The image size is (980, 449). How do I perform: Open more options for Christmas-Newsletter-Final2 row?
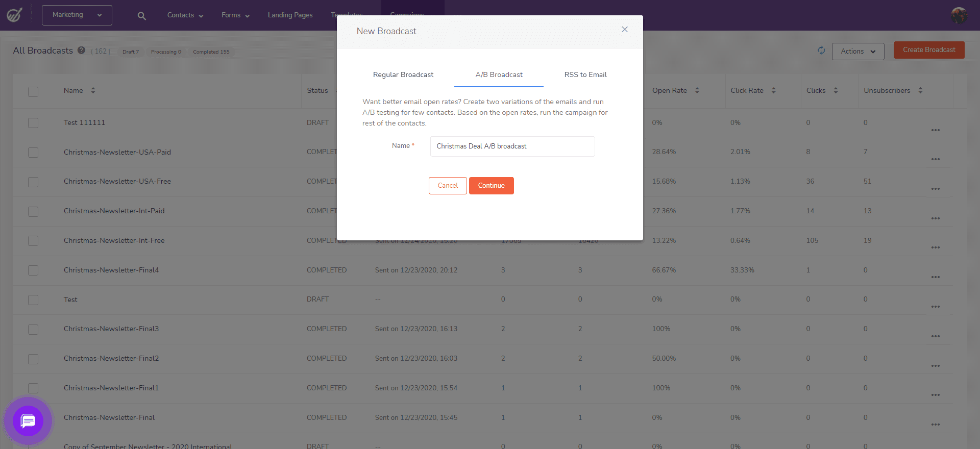tap(935, 366)
